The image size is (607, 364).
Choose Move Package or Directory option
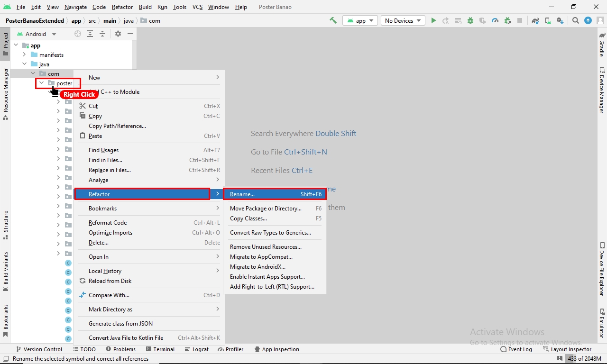point(266,209)
